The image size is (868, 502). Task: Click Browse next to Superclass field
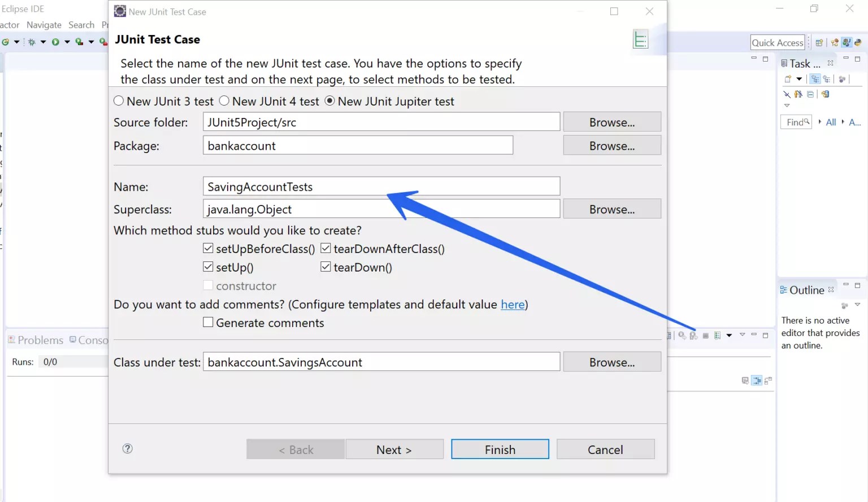[612, 208]
